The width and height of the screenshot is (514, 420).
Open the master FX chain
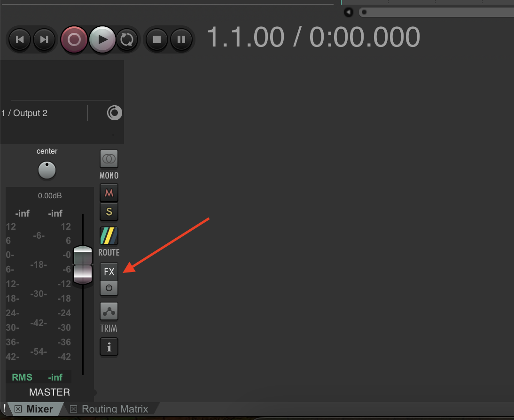[x=109, y=272]
